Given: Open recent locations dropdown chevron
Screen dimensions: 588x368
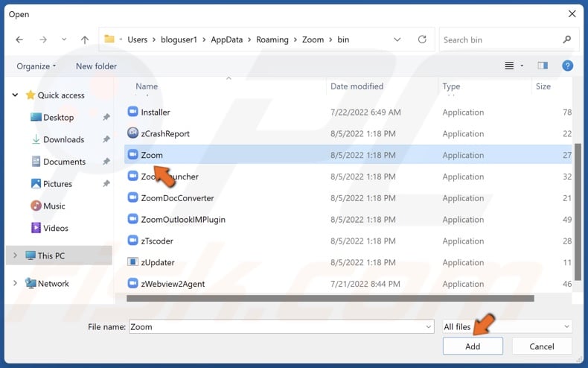Looking at the screenshot, I should tap(64, 39).
